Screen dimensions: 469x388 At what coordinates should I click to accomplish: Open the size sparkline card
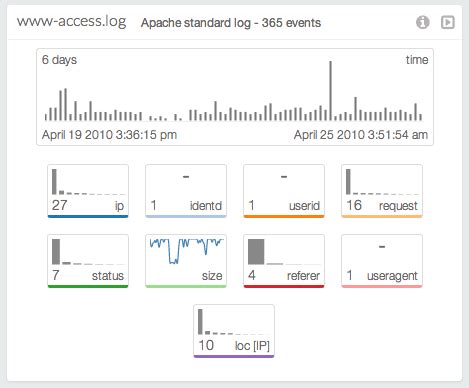(x=186, y=261)
